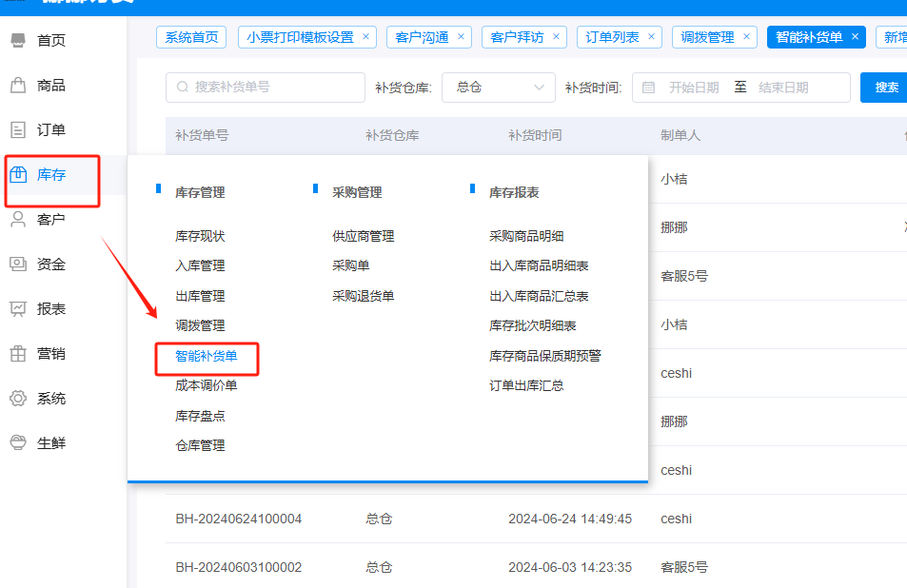Click the 首页 home icon in sidebar
Screen dimensions: 907x588
[18, 41]
